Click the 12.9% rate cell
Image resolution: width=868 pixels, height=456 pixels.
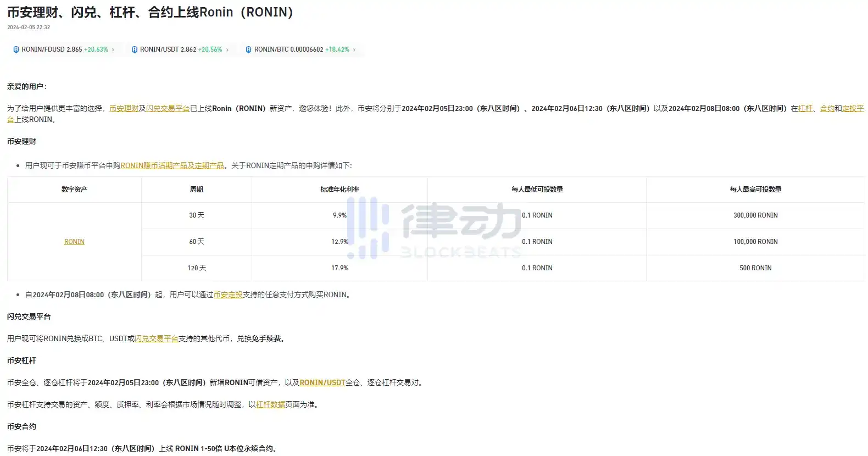pyautogui.click(x=340, y=242)
